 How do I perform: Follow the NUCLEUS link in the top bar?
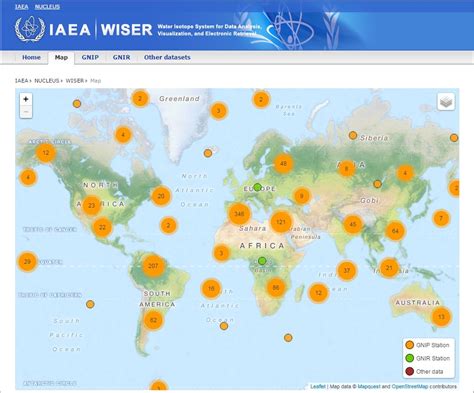[x=47, y=6]
